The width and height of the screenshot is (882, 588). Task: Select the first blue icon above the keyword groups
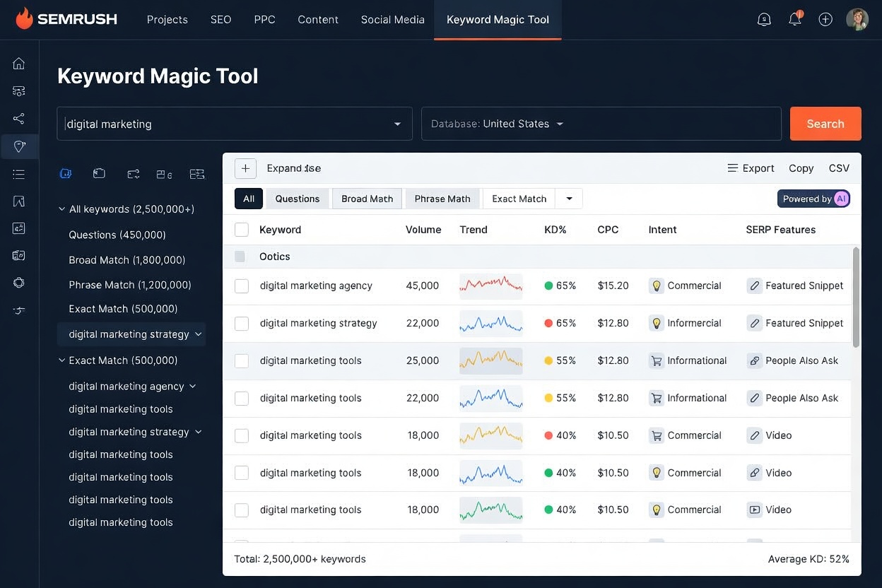[x=65, y=173]
